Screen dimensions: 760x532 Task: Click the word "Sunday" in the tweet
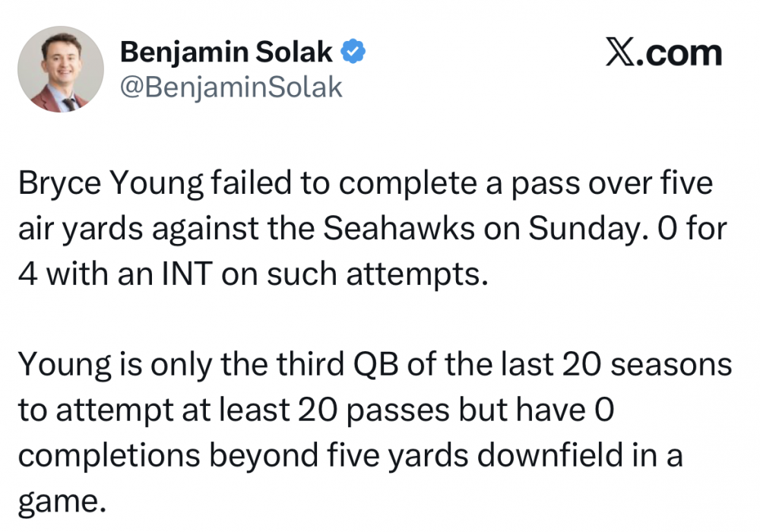tap(548, 228)
